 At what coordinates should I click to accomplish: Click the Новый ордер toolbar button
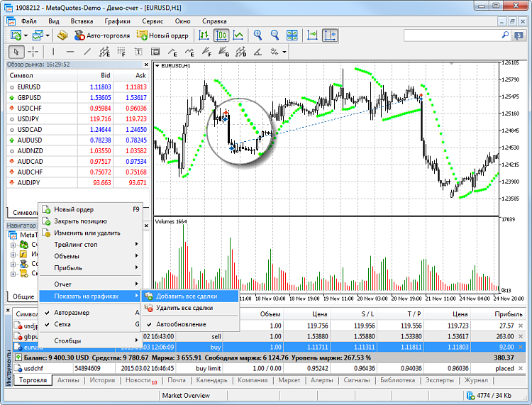(162, 35)
